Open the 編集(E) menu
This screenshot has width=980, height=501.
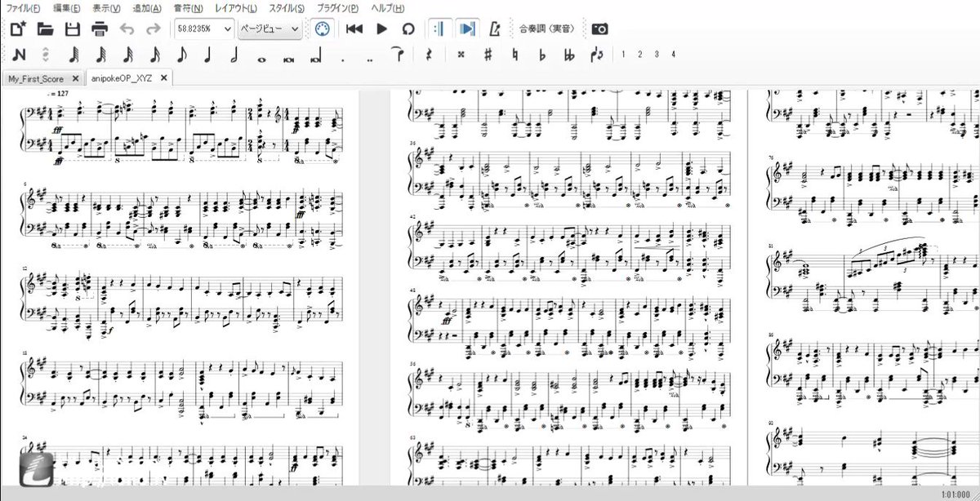tap(66, 7)
